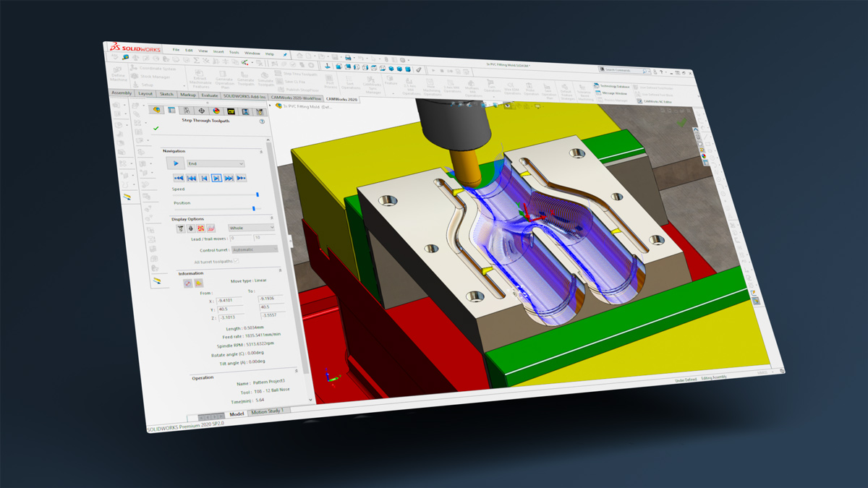Collapse the Display Options section
Image resolution: width=868 pixels, height=488 pixels.
coord(271,218)
